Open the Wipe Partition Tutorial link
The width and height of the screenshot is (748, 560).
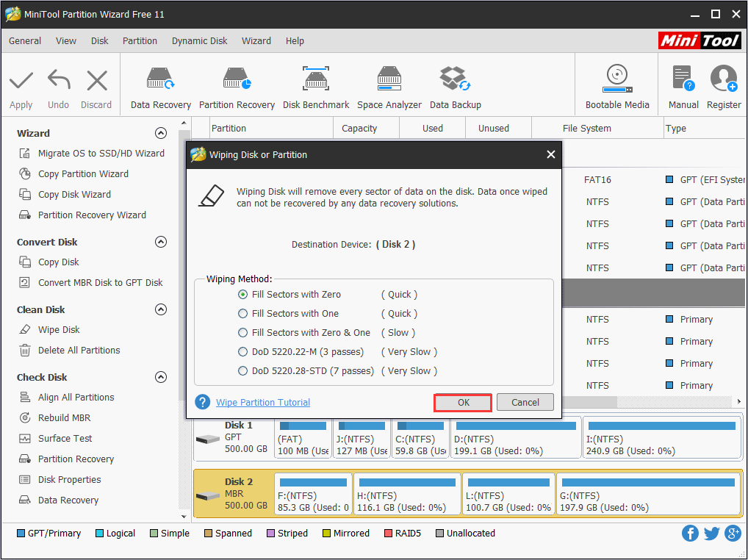point(263,402)
